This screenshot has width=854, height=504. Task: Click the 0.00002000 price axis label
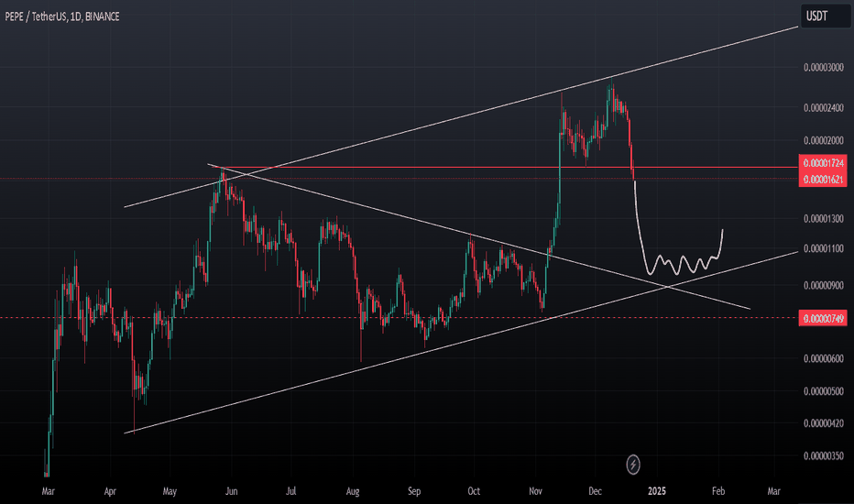824,140
